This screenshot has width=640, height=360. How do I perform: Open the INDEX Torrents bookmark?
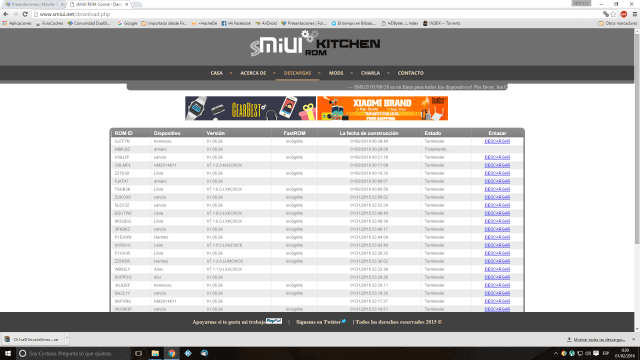pyautogui.click(x=441, y=23)
